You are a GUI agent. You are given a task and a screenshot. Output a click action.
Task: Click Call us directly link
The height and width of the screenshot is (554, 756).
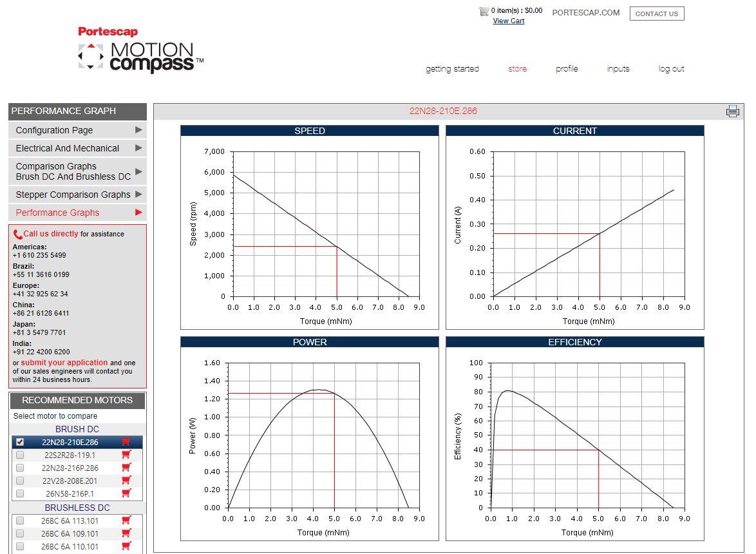51,234
